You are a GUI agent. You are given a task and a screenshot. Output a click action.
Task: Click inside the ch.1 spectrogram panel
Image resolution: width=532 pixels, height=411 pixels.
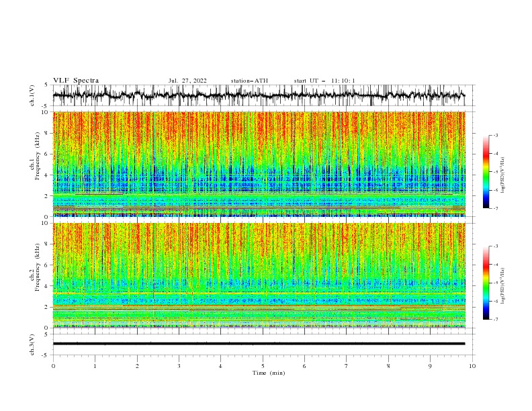pos(259,164)
